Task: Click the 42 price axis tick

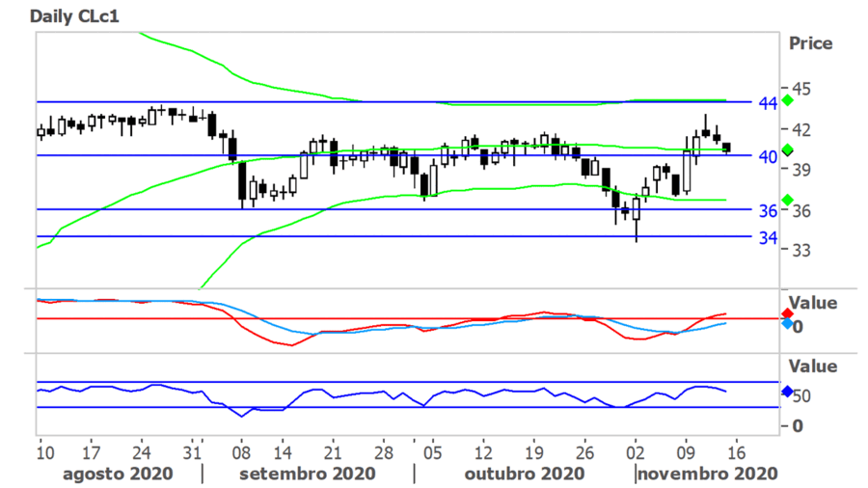Action: (x=801, y=129)
